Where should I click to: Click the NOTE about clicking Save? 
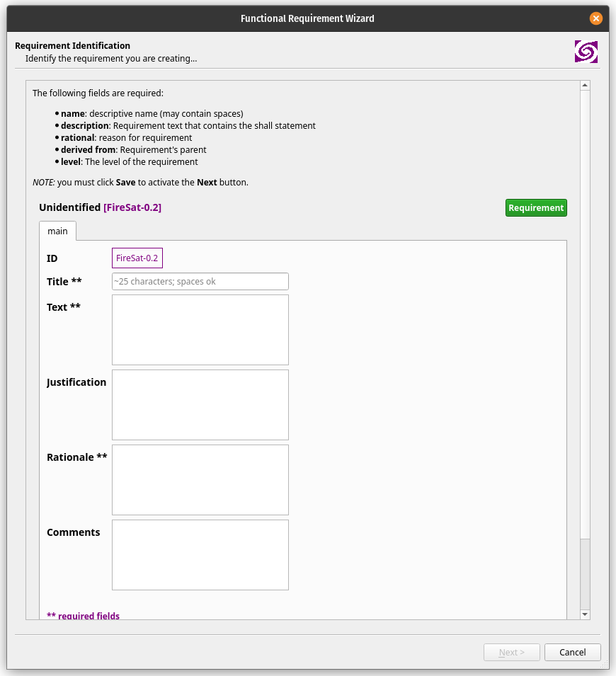(141, 183)
